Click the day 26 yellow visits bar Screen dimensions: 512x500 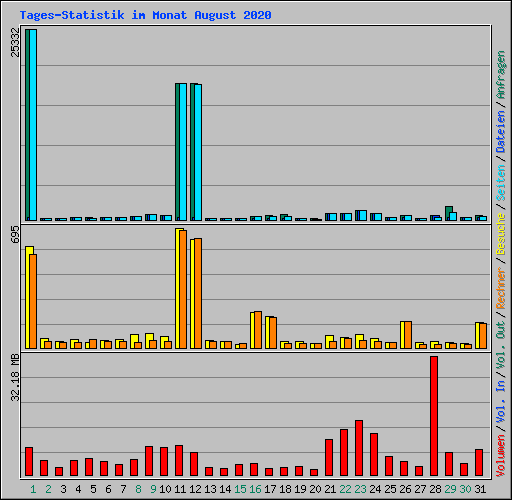(403, 335)
